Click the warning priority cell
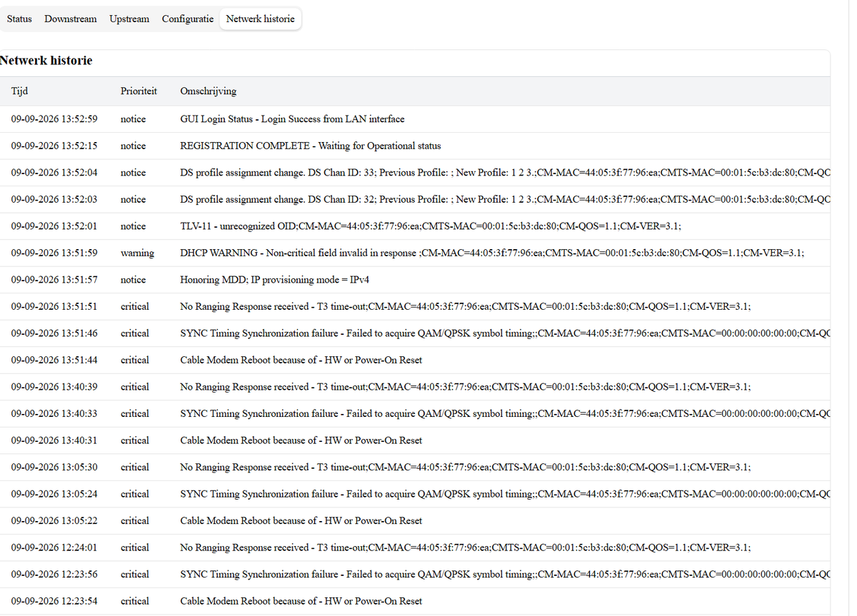The width and height of the screenshot is (857, 616). tap(138, 253)
